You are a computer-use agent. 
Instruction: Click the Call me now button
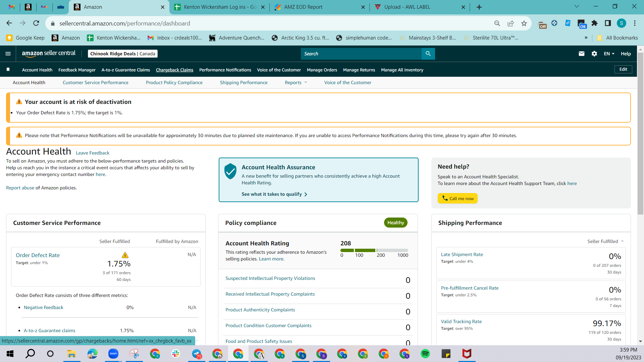pos(458,198)
